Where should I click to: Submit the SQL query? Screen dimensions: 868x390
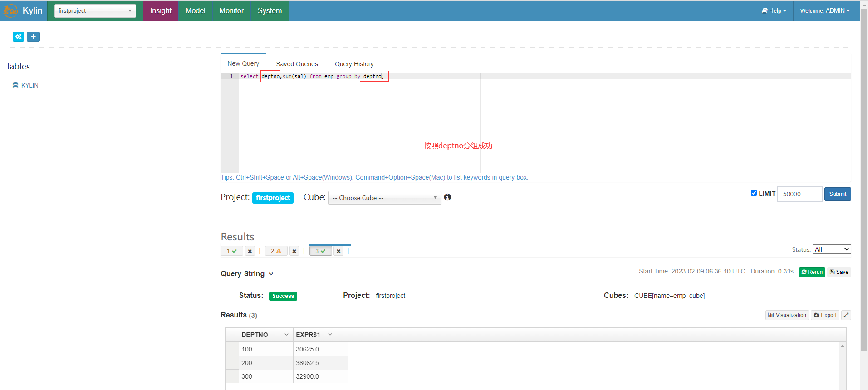pyautogui.click(x=838, y=194)
